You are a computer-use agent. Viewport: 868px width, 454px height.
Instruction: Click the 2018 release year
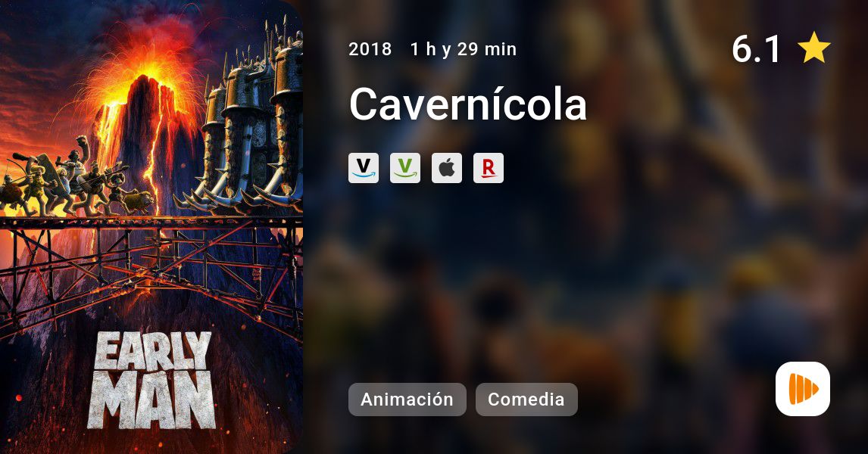coord(370,49)
